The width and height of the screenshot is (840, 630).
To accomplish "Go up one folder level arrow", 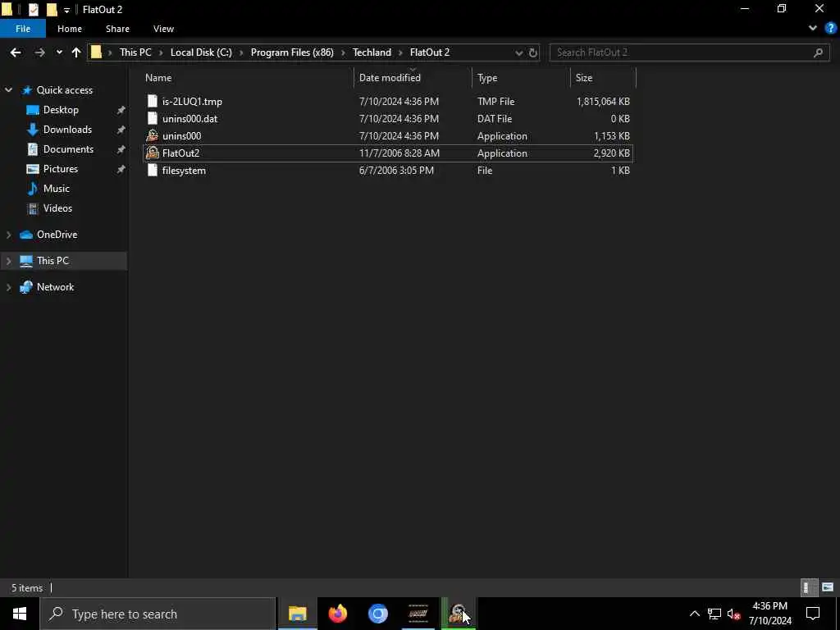I will click(x=76, y=52).
